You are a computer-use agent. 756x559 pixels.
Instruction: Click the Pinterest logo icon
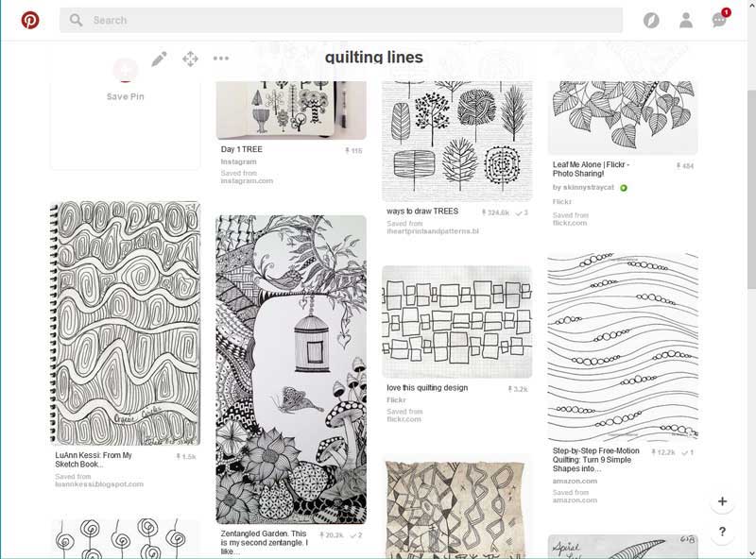(30, 20)
